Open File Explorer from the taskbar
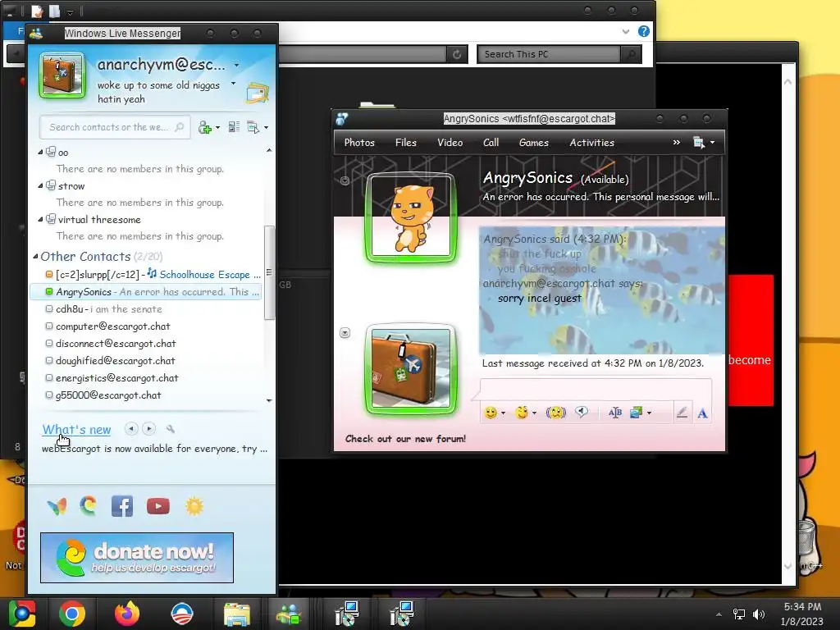Image resolution: width=840 pixels, height=630 pixels. pos(236,614)
